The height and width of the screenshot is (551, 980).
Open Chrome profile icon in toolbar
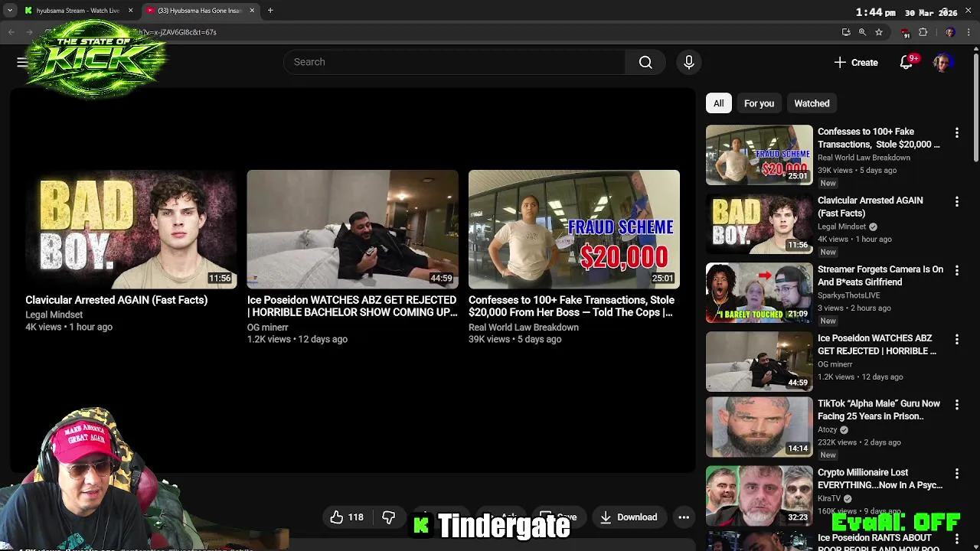(949, 32)
